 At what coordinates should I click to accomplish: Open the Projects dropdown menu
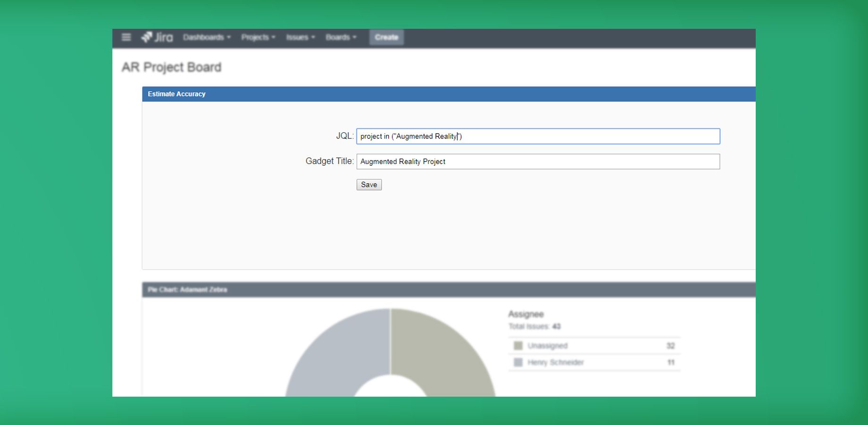258,37
